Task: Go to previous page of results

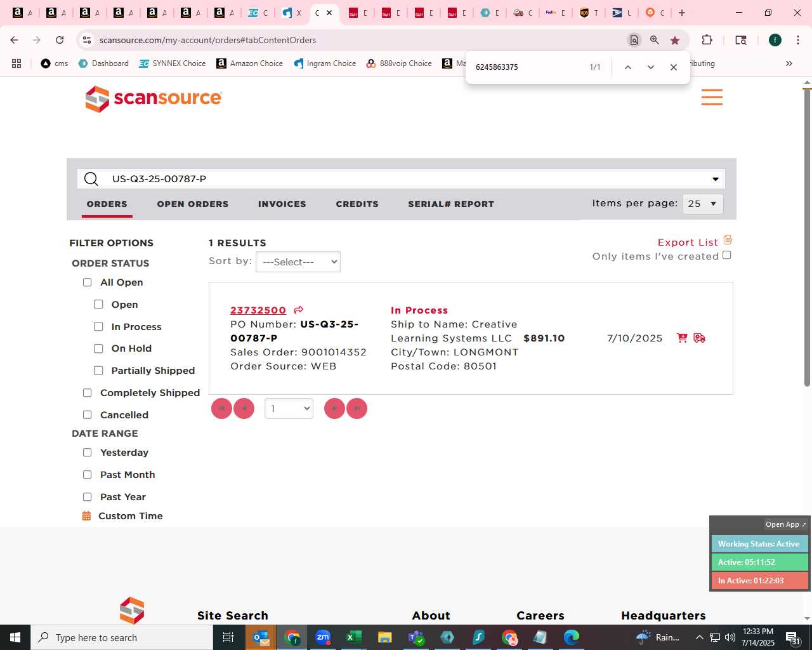Action: point(244,408)
